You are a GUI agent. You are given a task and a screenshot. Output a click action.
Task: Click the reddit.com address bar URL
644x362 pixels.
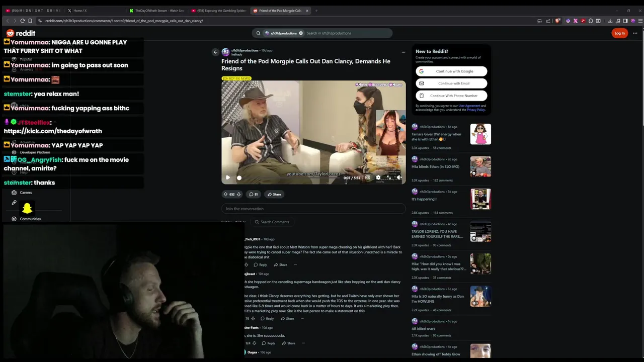click(124, 21)
